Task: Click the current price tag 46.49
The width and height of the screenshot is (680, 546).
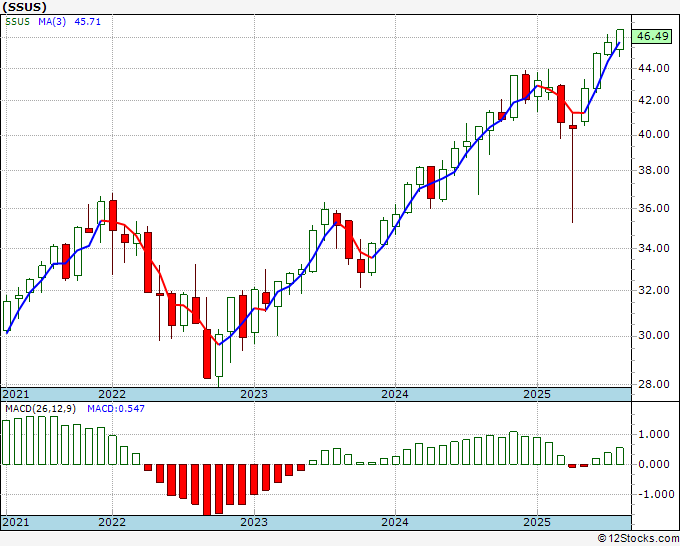Action: tap(653, 36)
